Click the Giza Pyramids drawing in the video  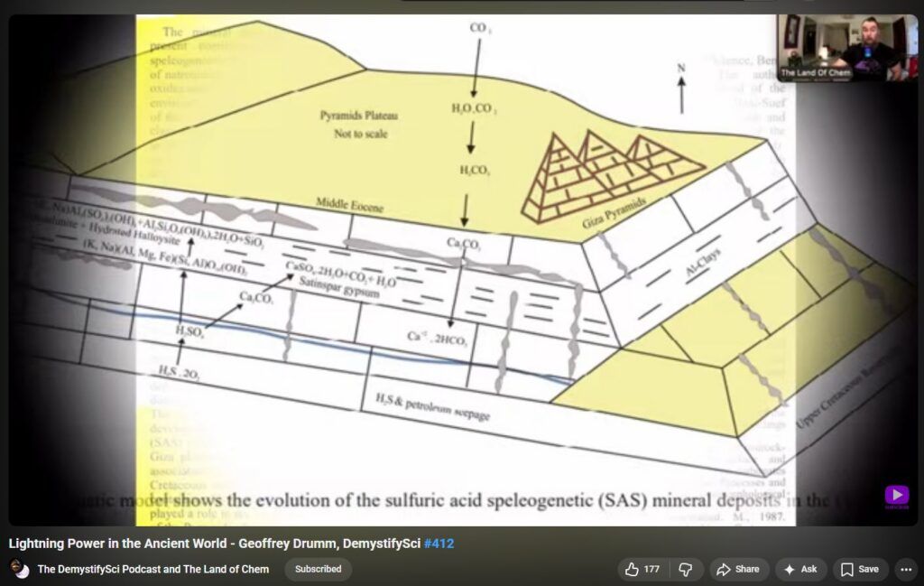(612, 176)
